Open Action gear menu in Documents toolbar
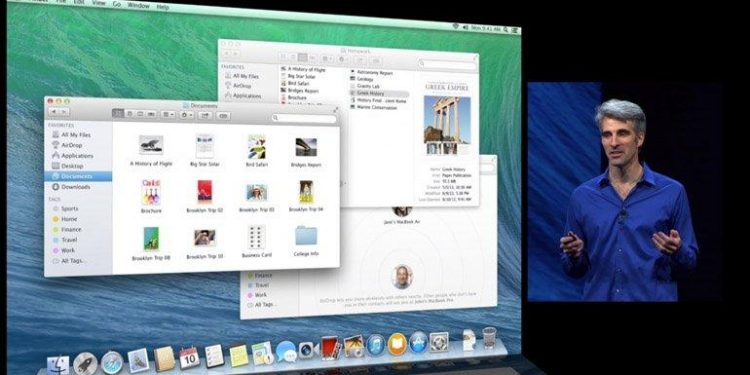This screenshot has height=375, width=750. click(187, 115)
